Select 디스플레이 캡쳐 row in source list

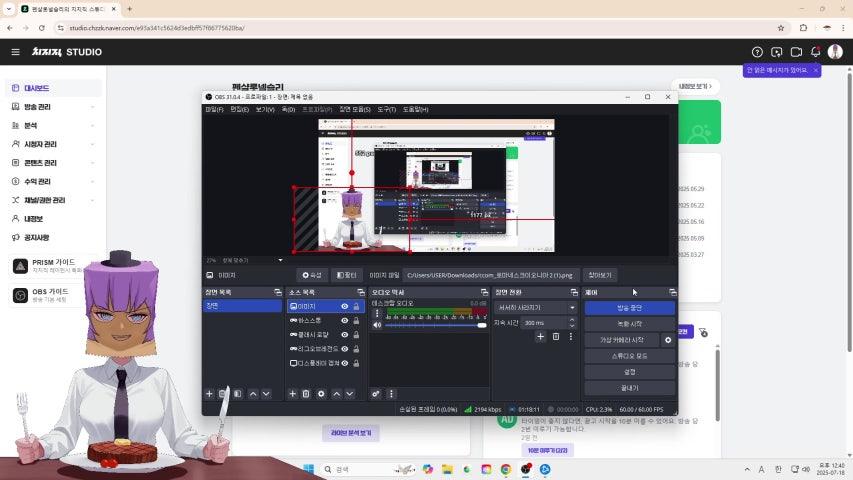coord(325,363)
